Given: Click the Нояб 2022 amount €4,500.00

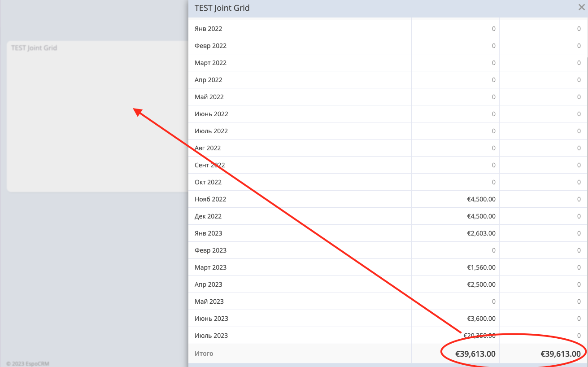Looking at the screenshot, I should [x=481, y=199].
